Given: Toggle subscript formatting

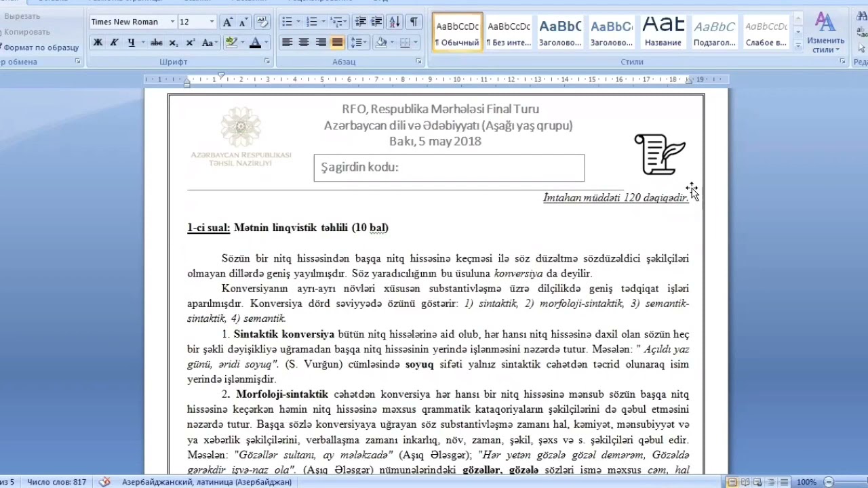Looking at the screenshot, I should click(174, 43).
